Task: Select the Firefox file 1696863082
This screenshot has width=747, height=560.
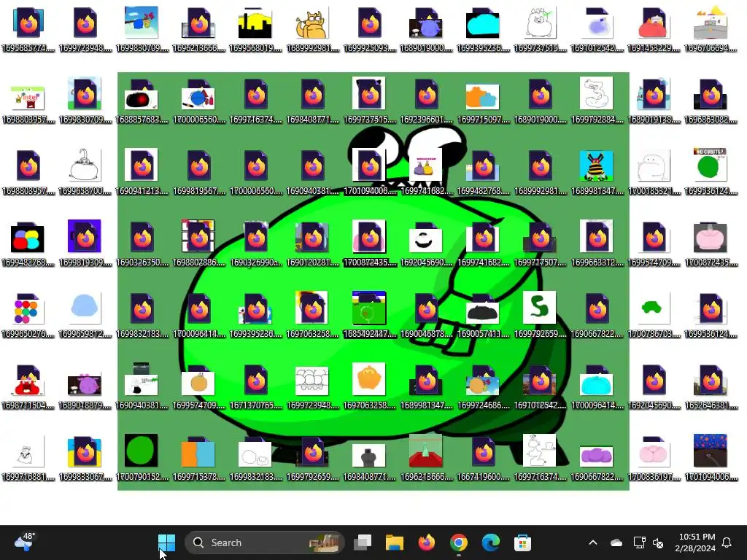Action: click(711, 101)
